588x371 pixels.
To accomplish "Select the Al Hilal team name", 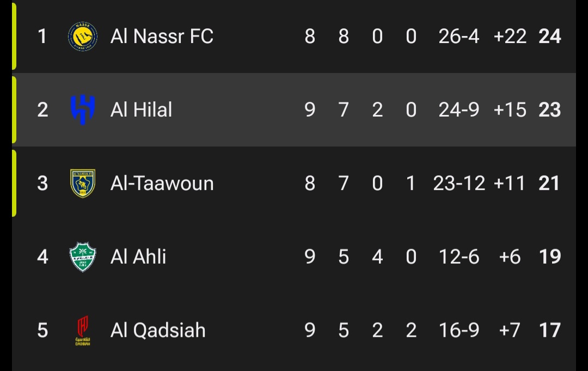I will pyautogui.click(x=140, y=110).
